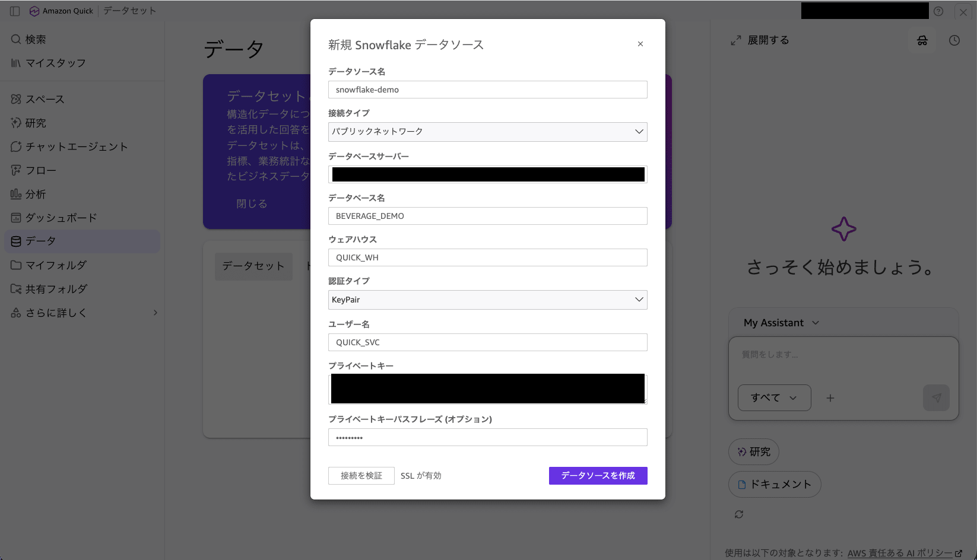Click the データセット breadcrumb text
Screen dimensions: 977x560
click(130, 11)
